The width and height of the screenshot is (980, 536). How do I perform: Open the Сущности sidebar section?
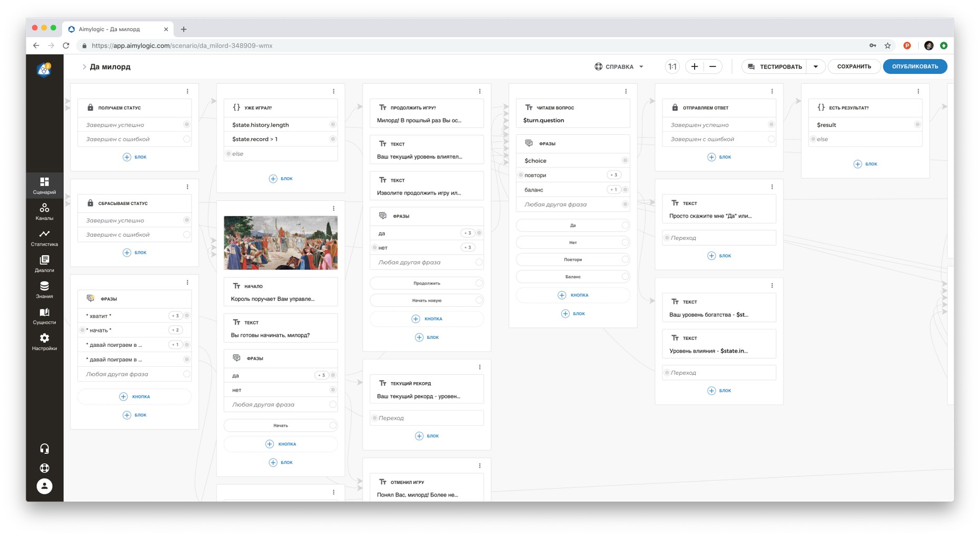pos(44,316)
